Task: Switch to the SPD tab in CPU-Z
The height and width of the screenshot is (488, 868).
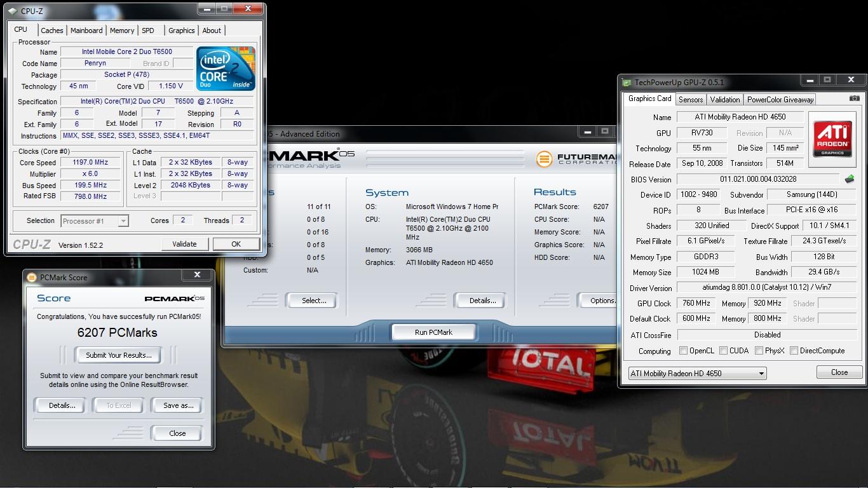Action: tap(148, 30)
